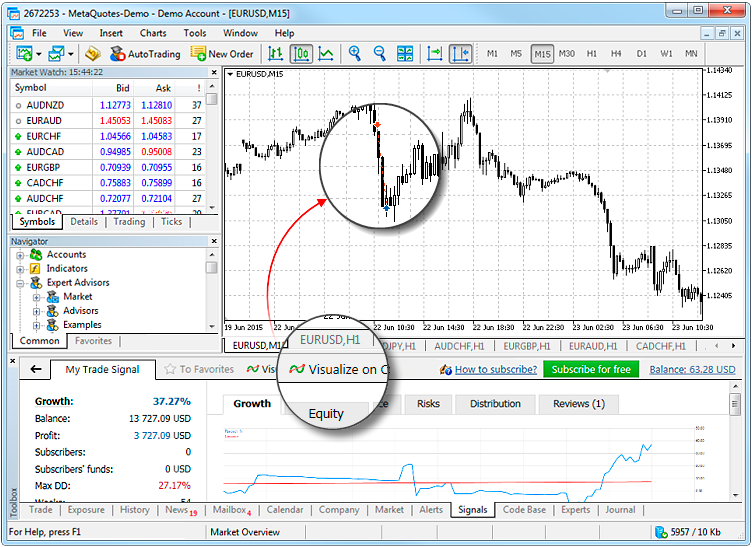Expand the Accounts tree node
The height and width of the screenshot is (547, 752).
tap(20, 255)
